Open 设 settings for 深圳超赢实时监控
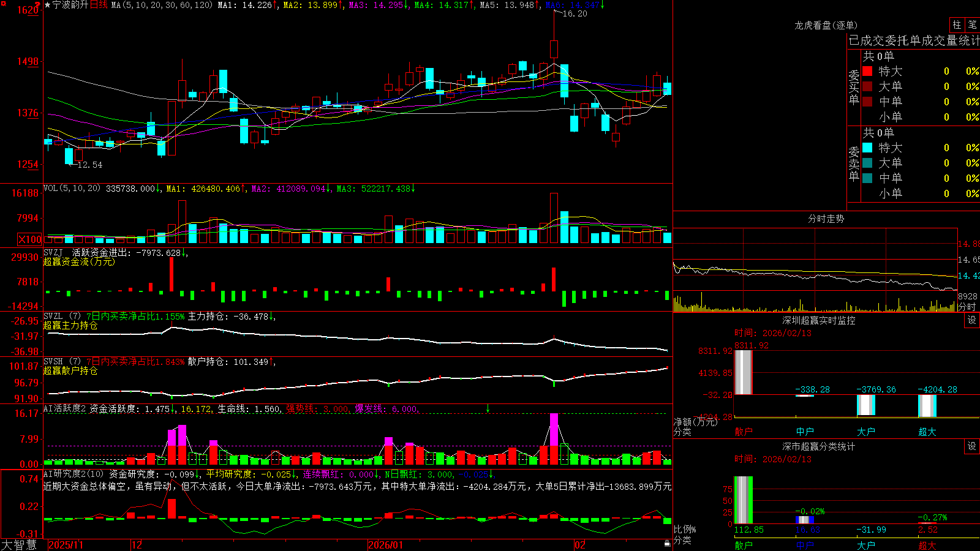The width and height of the screenshot is (980, 551). click(972, 320)
